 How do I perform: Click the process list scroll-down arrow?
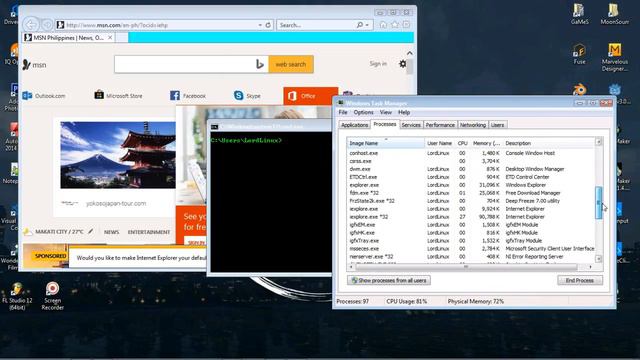pyautogui.click(x=598, y=259)
